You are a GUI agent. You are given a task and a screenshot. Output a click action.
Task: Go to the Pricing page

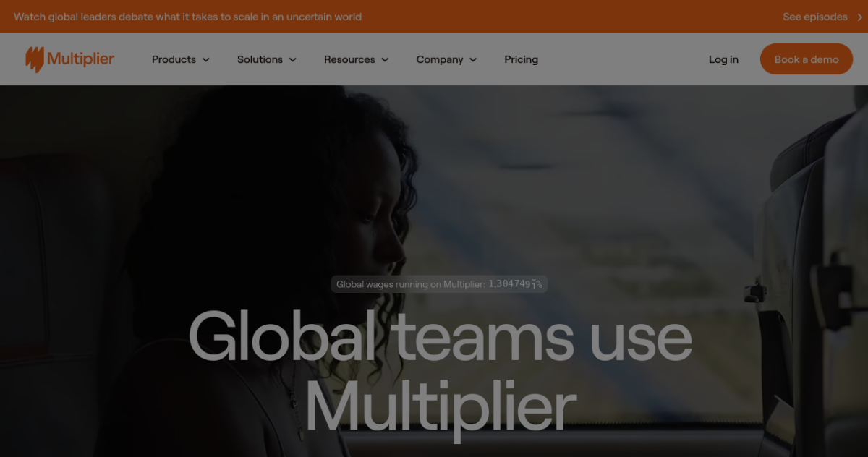(x=522, y=59)
